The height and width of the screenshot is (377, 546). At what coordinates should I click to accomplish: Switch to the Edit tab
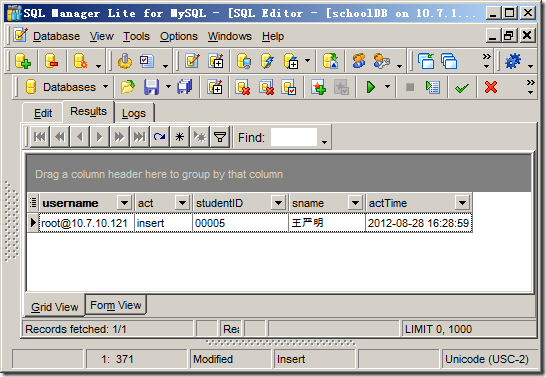[x=43, y=113]
